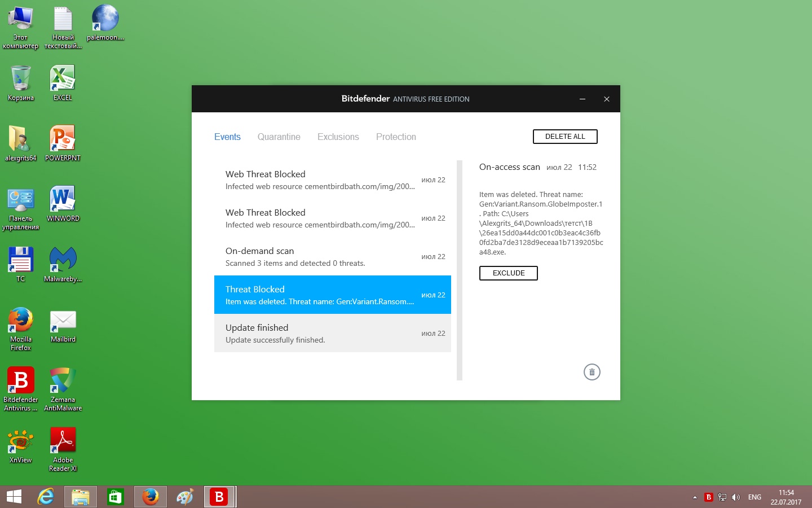Click the EXCLUDE button
812x508 pixels.
coord(509,273)
